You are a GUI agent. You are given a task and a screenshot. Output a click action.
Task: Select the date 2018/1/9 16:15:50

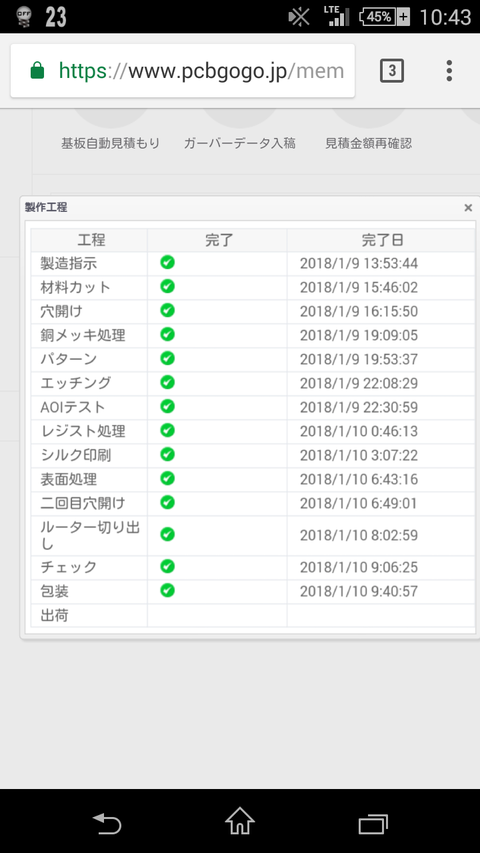click(359, 312)
